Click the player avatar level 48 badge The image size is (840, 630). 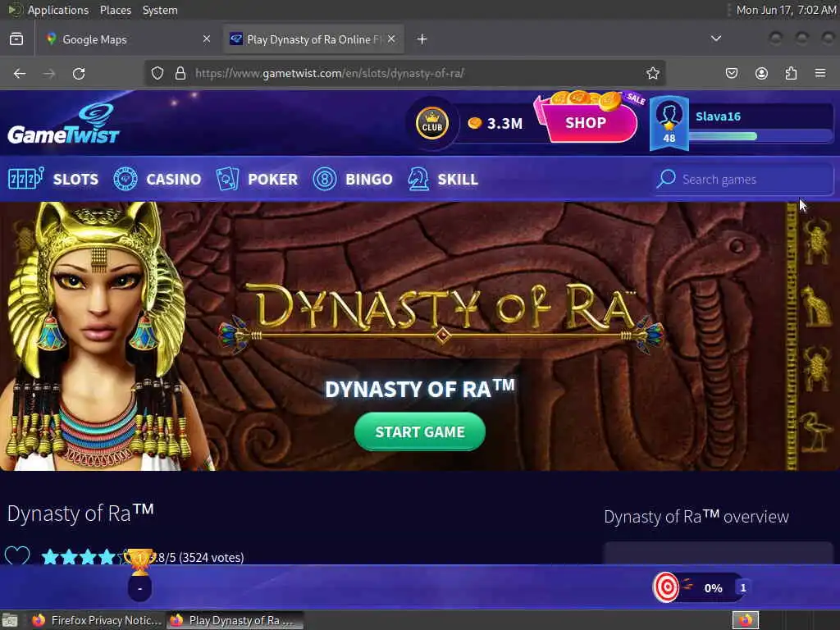point(669,124)
